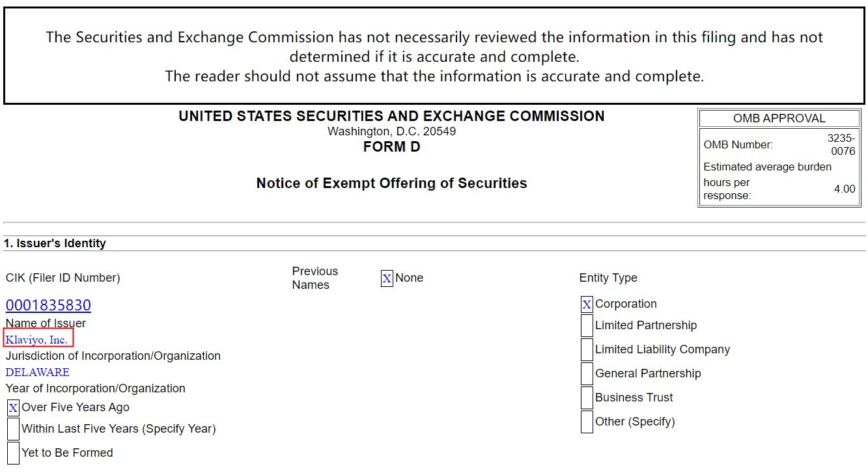Open the CIK 0001835830 link
Screen dimensions: 868x473
[48, 305]
